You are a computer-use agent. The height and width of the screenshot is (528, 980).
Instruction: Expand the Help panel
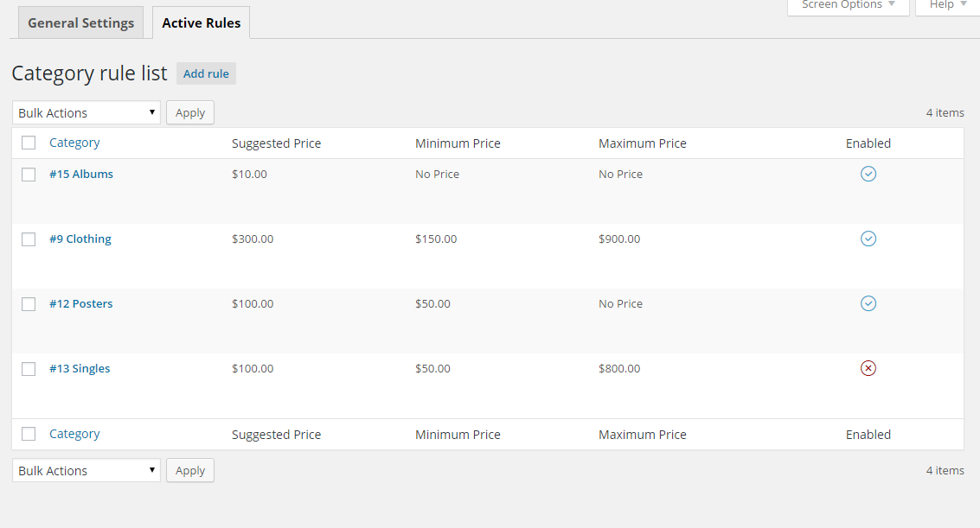pos(948,5)
